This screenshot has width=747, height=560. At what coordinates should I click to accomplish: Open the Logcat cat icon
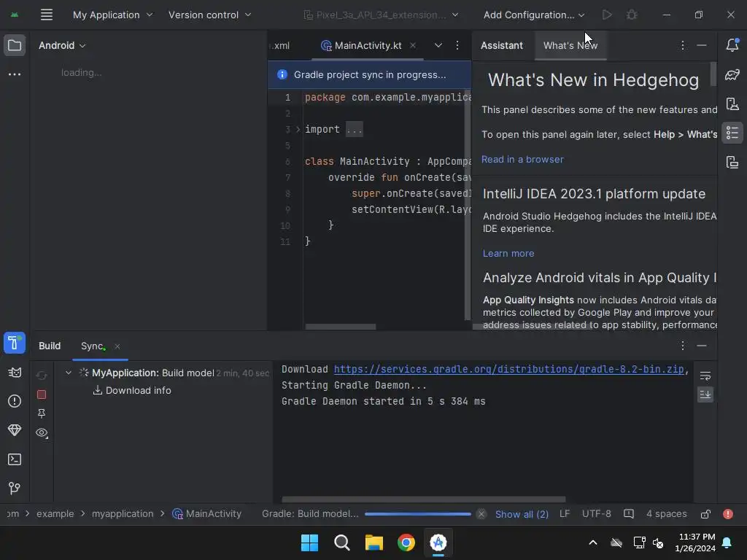[15, 373]
